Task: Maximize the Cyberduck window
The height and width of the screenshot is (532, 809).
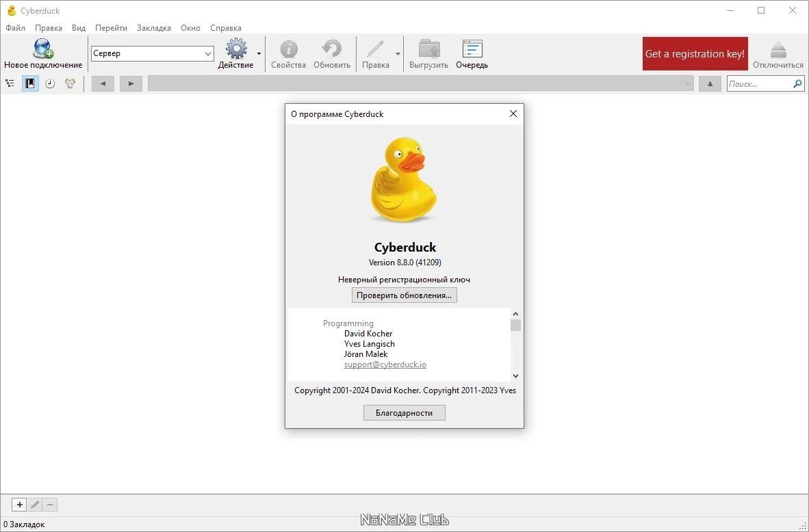Action: coord(761,10)
